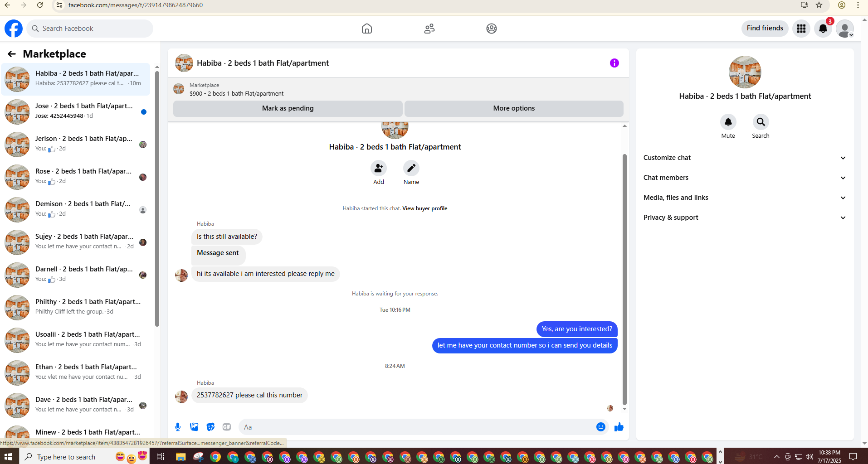Expand Chat members section
This screenshot has height=464, width=868.
(745, 178)
